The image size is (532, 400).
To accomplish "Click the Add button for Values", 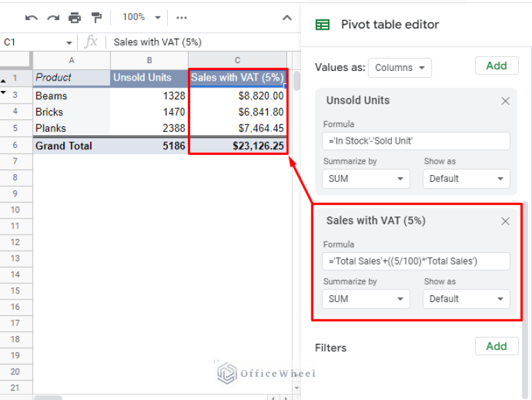I will coord(496,66).
